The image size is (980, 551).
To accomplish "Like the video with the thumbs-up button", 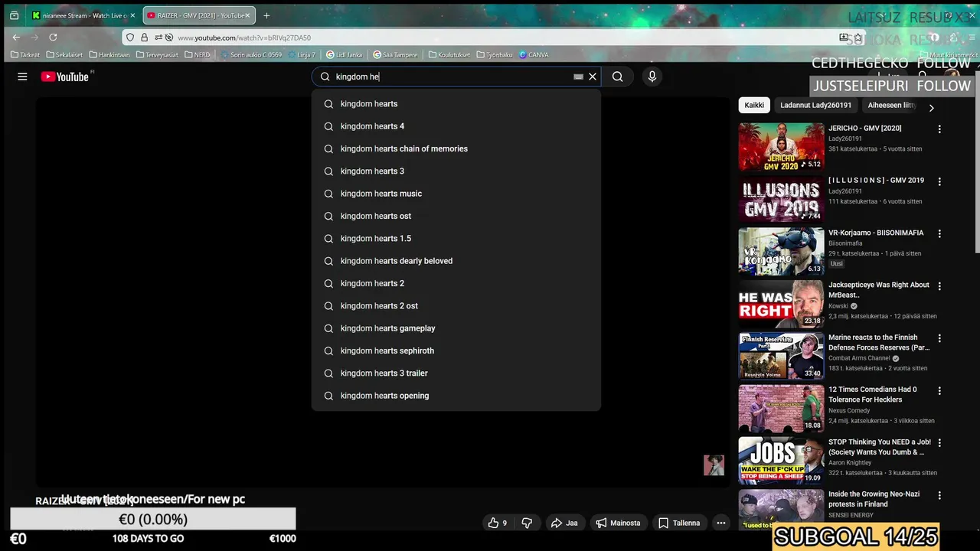I will 498,523.
